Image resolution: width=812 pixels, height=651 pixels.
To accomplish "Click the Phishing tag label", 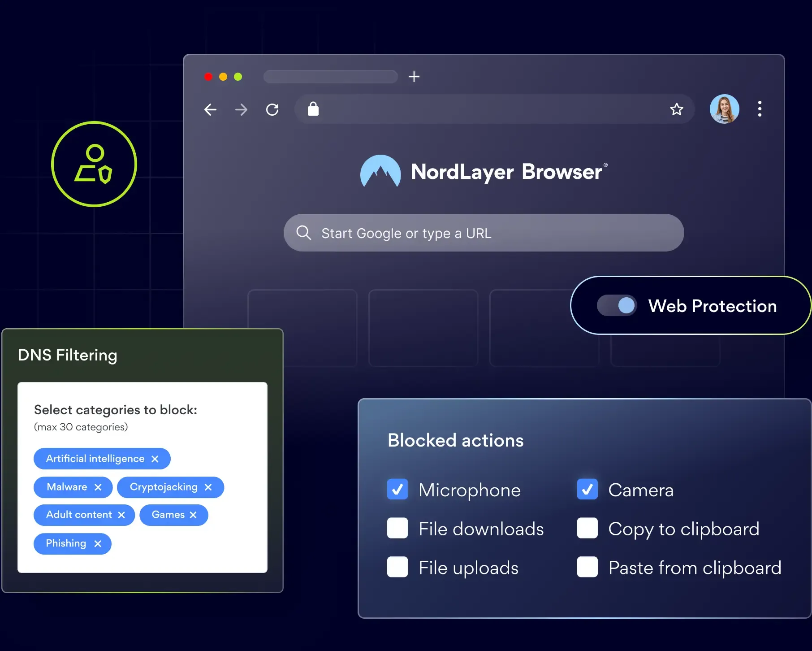I will click(66, 543).
